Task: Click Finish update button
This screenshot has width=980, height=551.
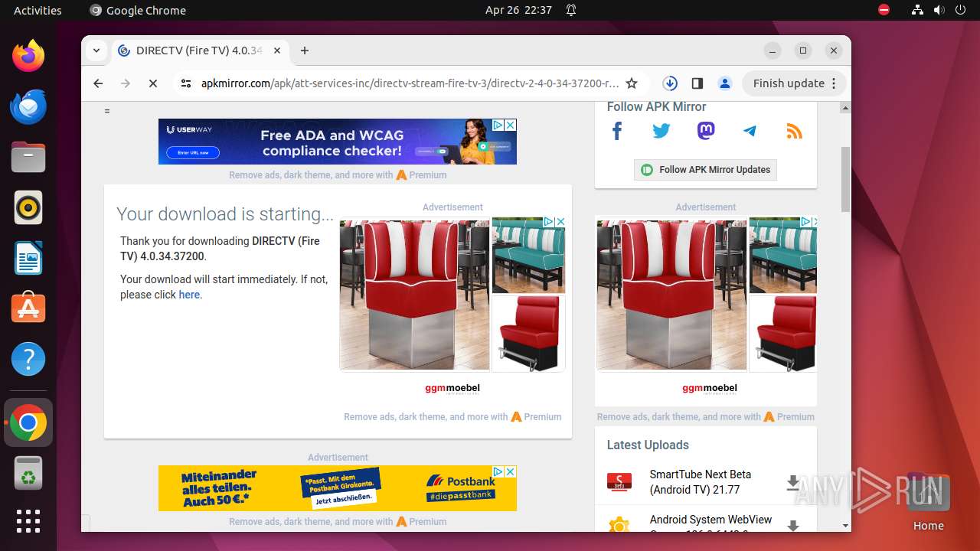Action: click(794, 83)
